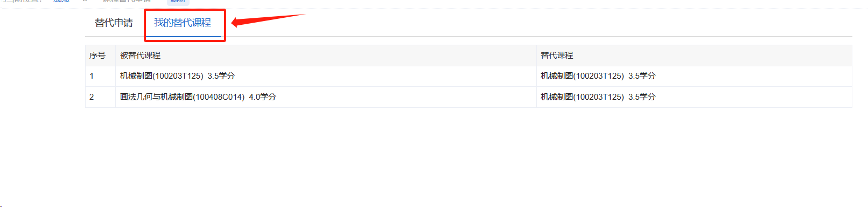Click the 序号 column header
Image resolution: width=868 pixels, height=207 pixels.
tap(97, 56)
